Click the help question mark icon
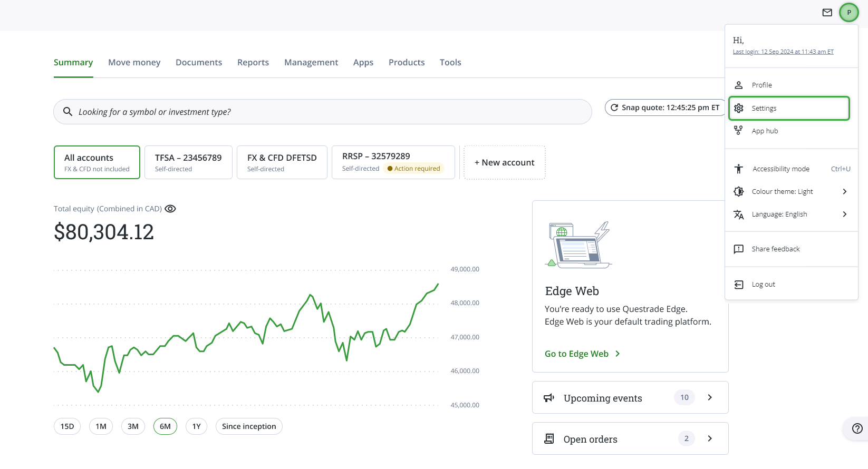 point(857,428)
